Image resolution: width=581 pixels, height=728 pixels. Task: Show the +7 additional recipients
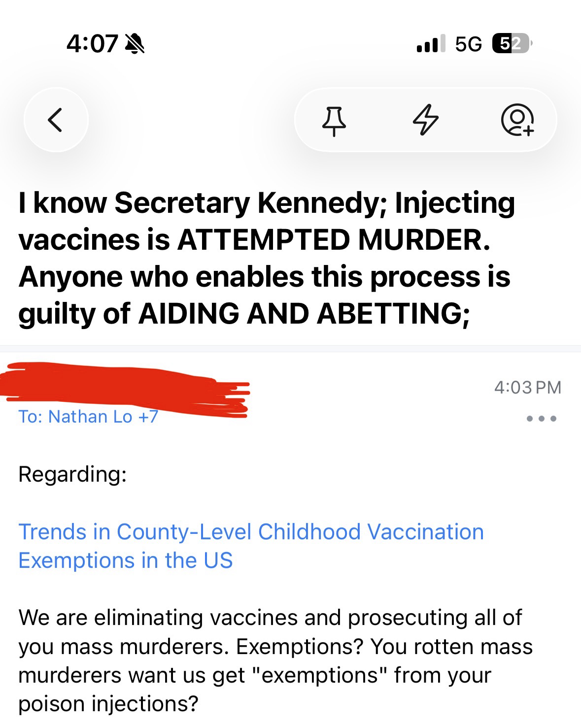click(148, 417)
